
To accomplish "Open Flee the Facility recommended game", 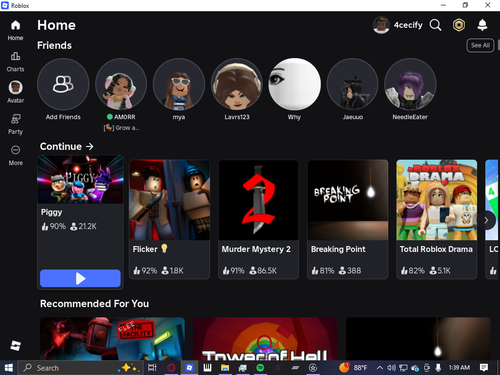I will [x=112, y=339].
